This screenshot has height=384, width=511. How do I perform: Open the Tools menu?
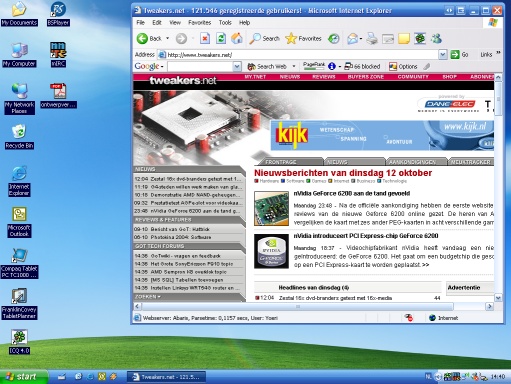[x=225, y=23]
